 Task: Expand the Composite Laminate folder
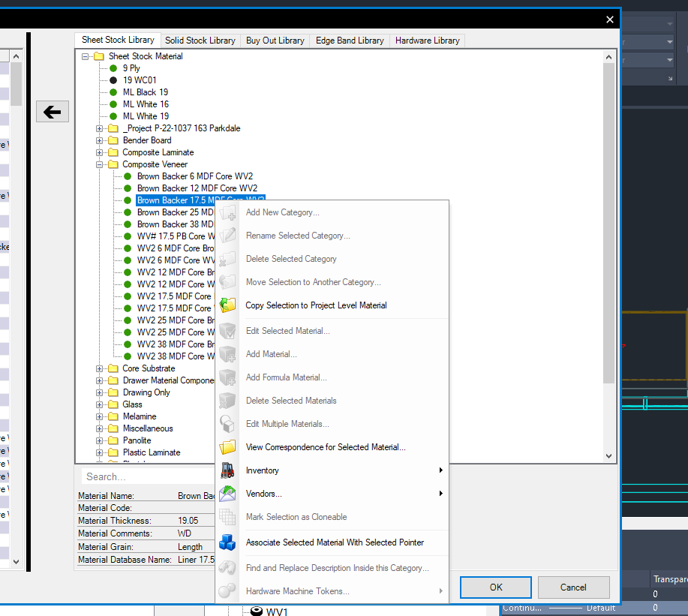[x=99, y=152]
